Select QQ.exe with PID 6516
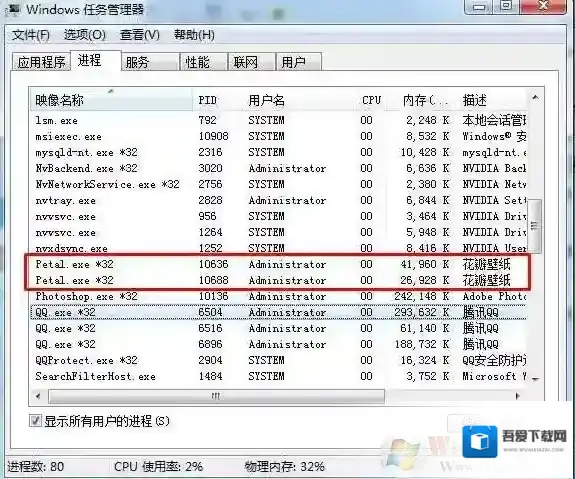The height and width of the screenshot is (479, 575). (279, 328)
